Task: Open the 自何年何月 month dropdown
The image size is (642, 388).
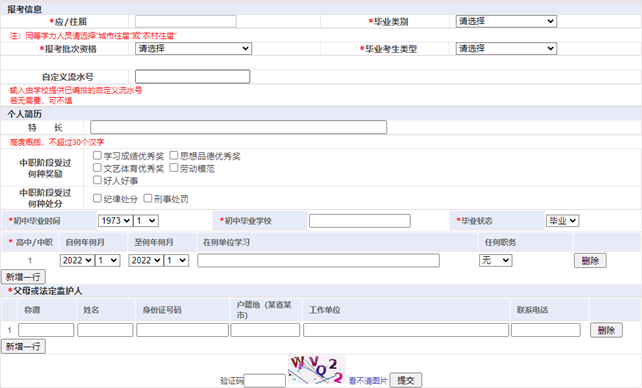Action: point(108,261)
